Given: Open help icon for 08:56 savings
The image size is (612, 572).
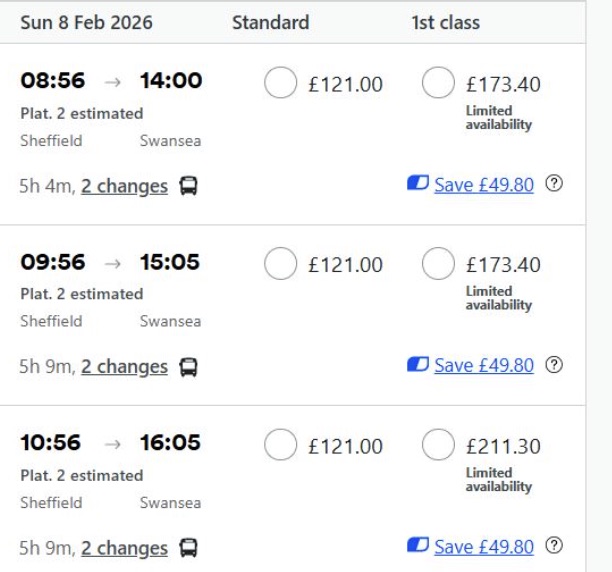Looking at the screenshot, I should [554, 184].
